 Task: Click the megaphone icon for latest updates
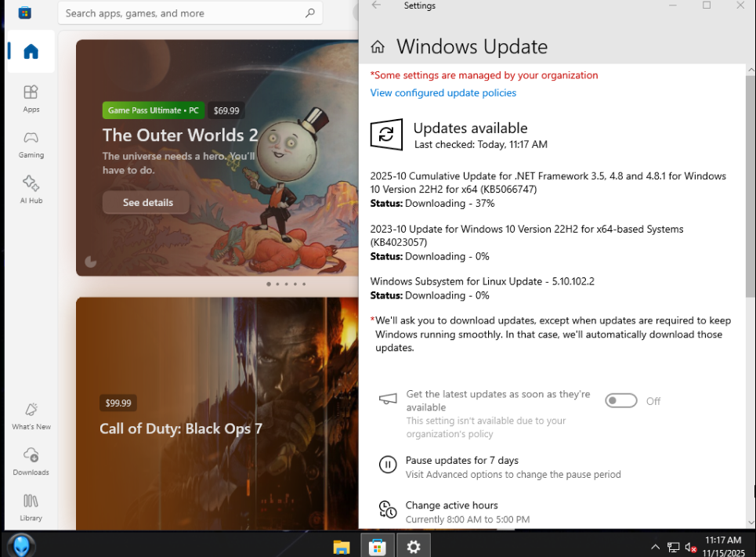(x=388, y=399)
